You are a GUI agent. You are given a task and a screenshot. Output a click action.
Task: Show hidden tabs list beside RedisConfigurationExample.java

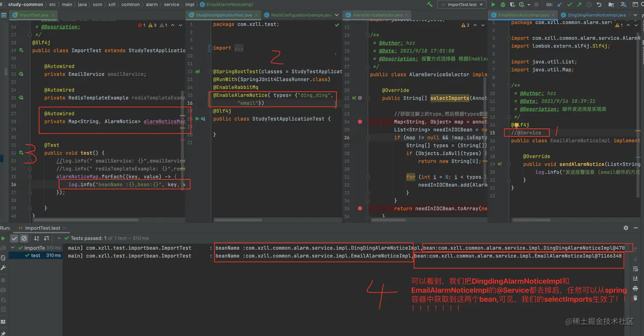337,15
